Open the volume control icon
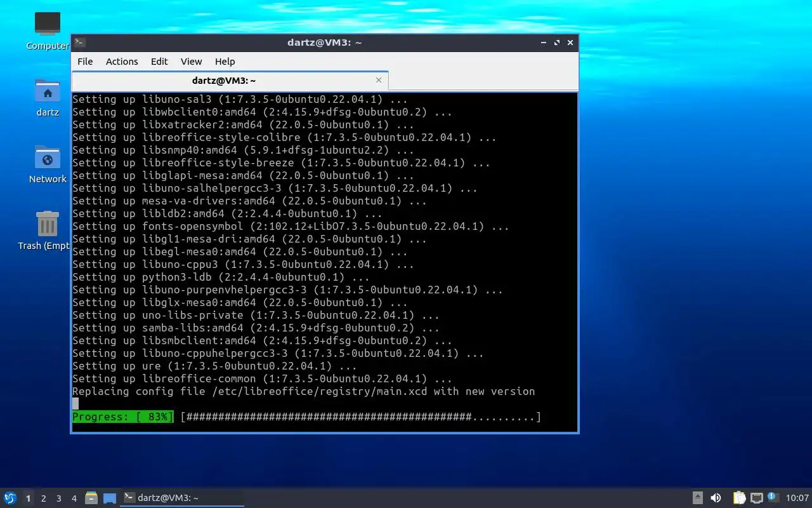 point(716,498)
